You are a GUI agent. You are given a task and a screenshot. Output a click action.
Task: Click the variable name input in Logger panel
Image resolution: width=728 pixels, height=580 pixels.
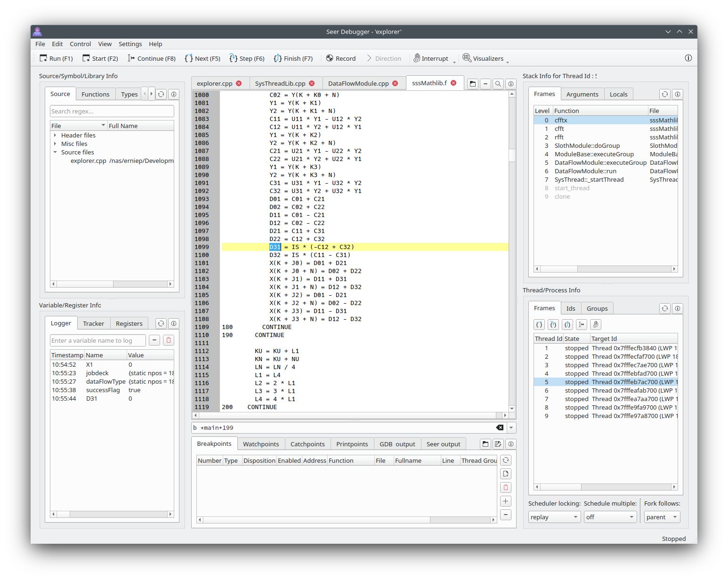pos(97,340)
